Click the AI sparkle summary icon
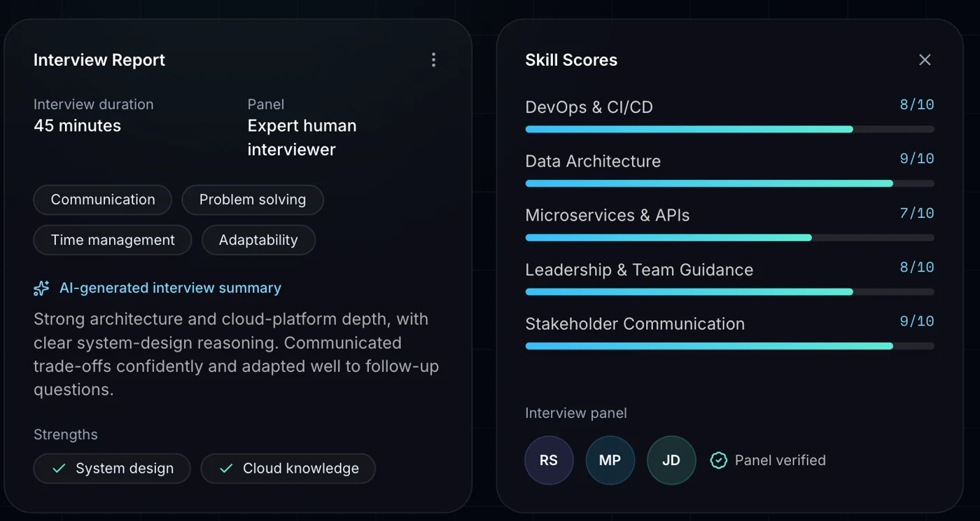The width and height of the screenshot is (980, 521). point(41,288)
